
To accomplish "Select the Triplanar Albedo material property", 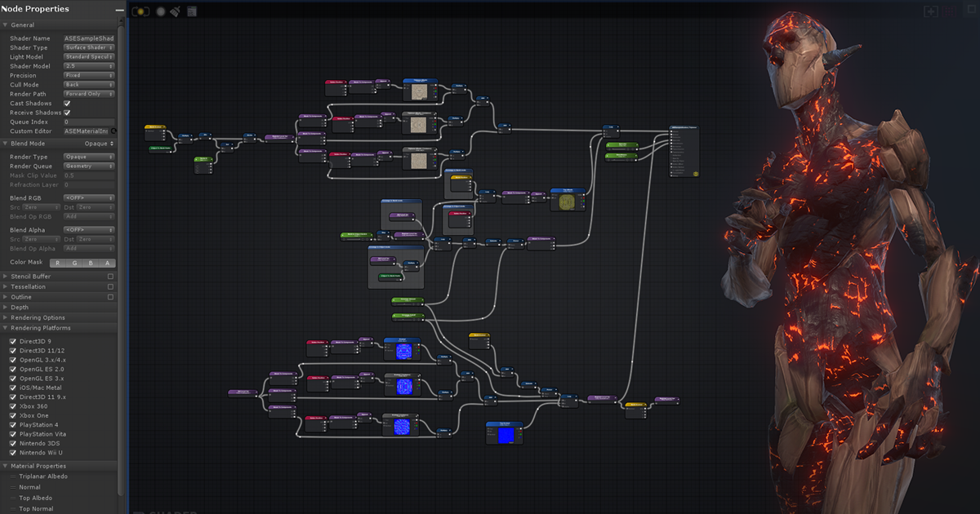I will [42, 476].
